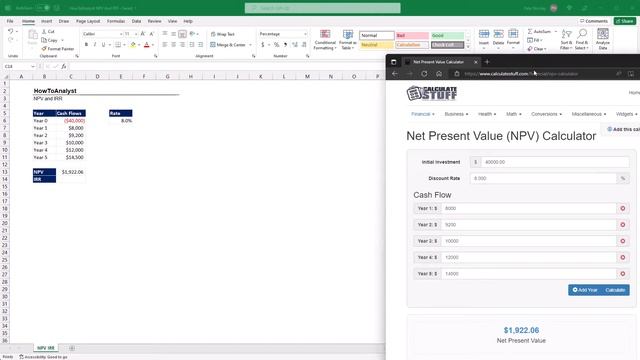Open a new browser tab
The height and width of the screenshot is (360, 640).
click(487, 62)
